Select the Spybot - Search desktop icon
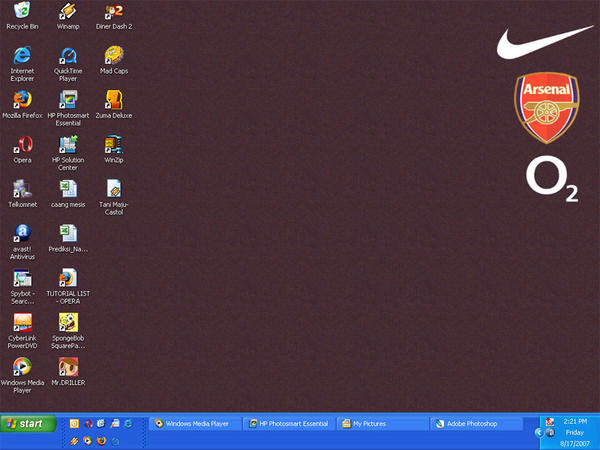600x450 pixels. (x=22, y=287)
